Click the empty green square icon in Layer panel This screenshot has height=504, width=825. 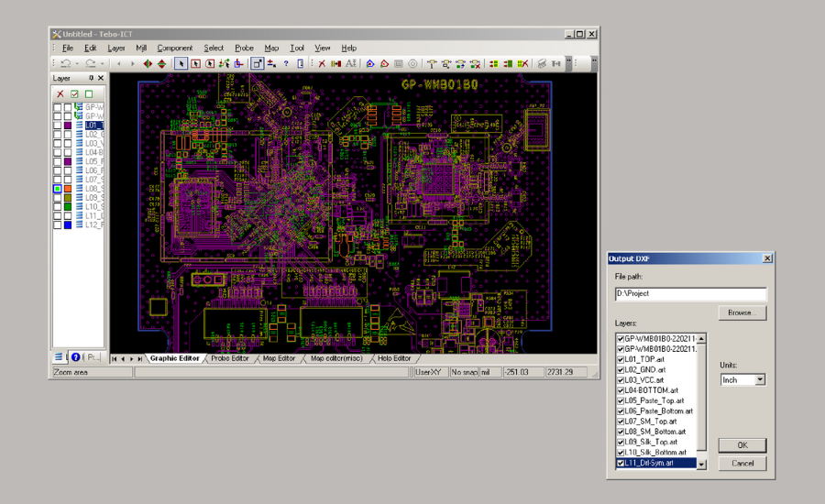[x=89, y=93]
